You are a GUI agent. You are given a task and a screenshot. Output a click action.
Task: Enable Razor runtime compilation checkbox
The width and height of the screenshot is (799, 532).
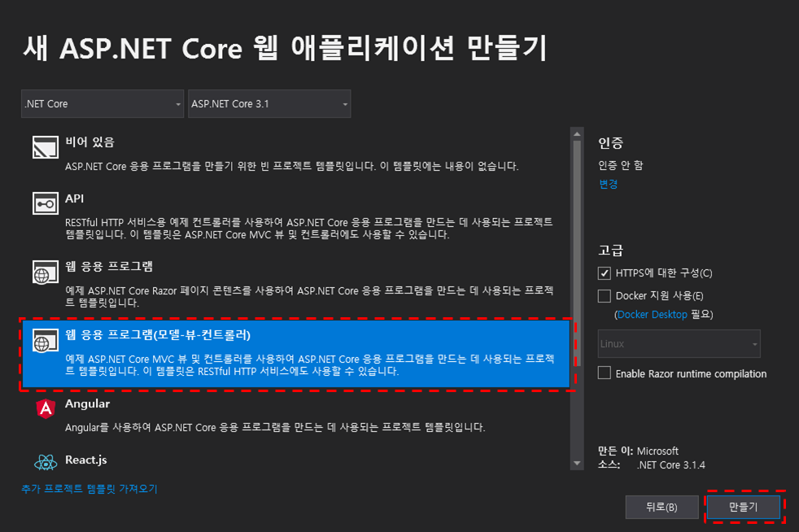(x=605, y=373)
